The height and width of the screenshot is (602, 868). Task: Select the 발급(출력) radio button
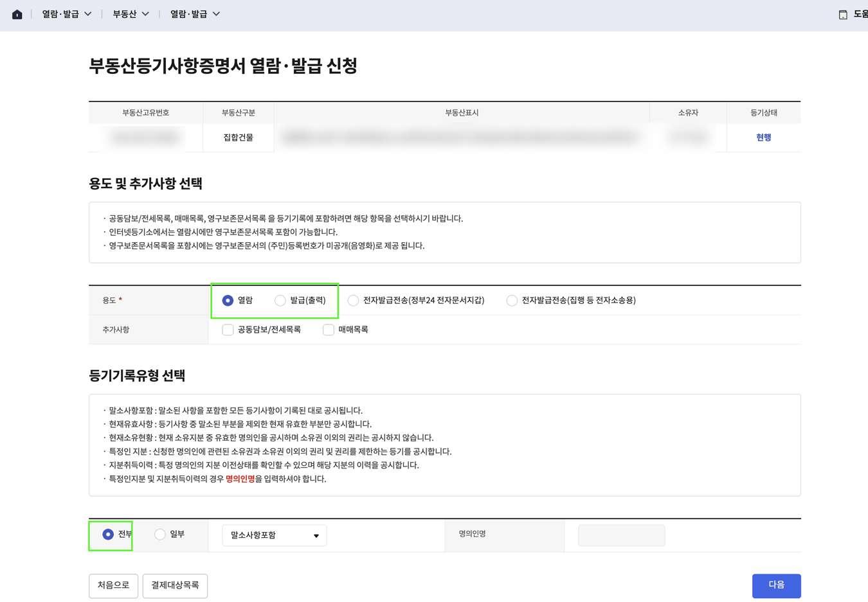280,300
